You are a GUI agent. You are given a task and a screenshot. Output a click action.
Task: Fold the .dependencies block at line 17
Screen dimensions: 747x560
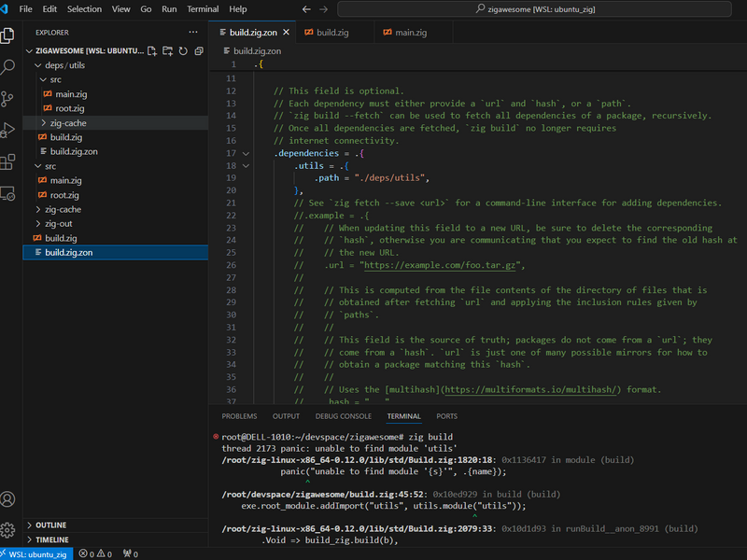[247, 153]
